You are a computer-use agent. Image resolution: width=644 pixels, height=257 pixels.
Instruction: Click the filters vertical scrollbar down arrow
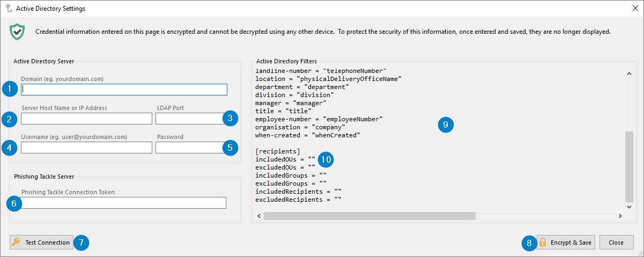click(x=630, y=207)
